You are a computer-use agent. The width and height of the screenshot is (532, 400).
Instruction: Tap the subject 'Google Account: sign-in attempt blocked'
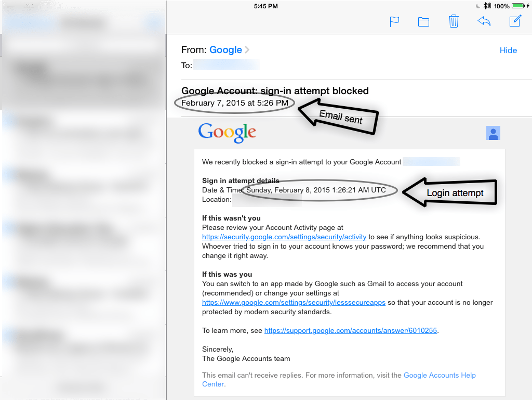click(x=275, y=91)
